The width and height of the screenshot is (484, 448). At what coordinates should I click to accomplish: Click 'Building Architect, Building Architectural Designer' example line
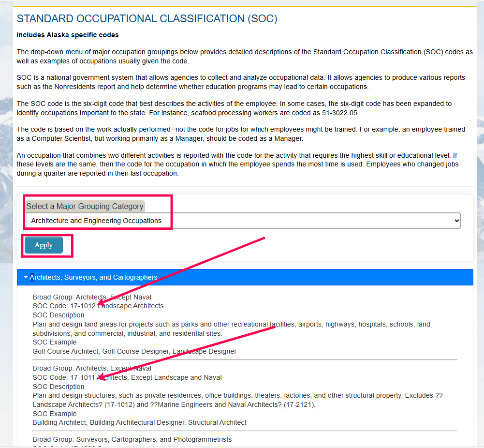click(140, 423)
